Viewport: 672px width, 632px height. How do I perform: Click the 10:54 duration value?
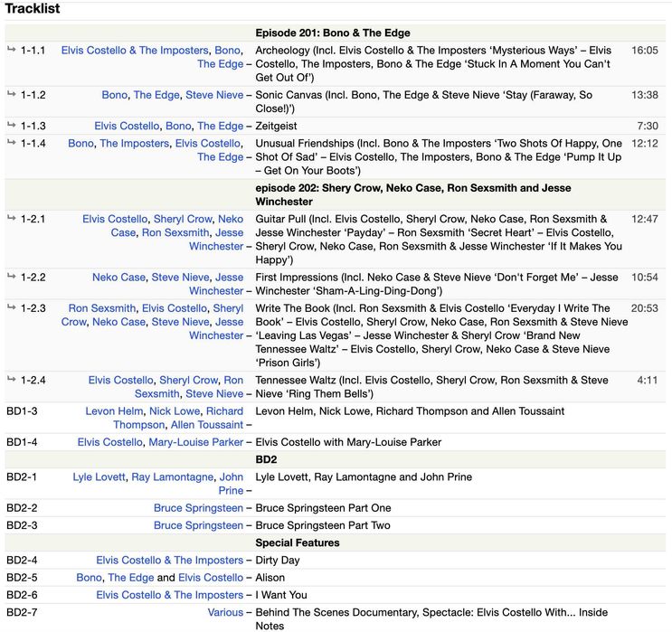(645, 278)
